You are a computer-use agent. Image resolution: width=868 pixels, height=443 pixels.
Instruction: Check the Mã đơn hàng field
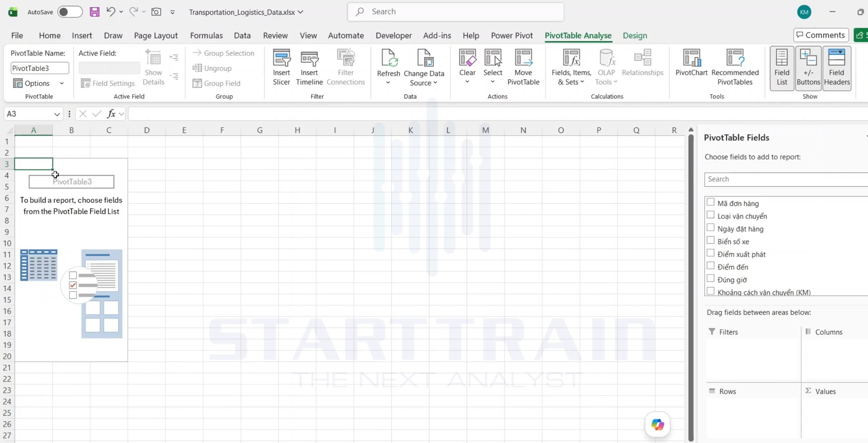[710, 202]
